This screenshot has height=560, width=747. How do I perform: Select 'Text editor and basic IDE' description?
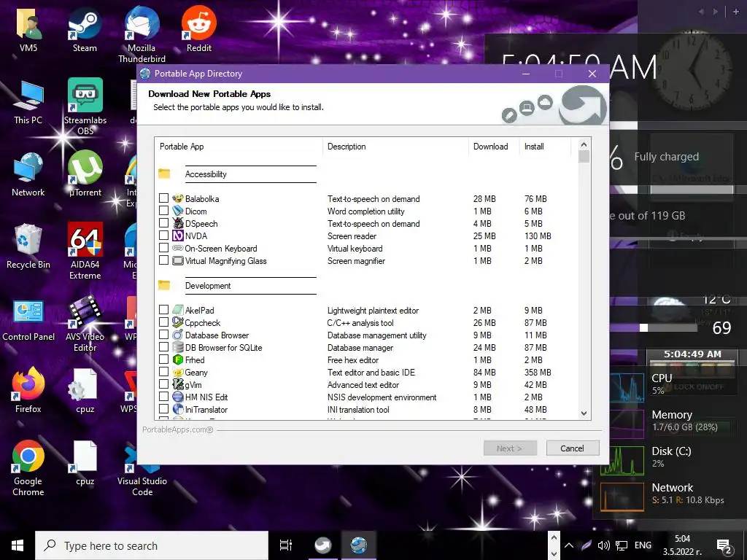point(371,373)
